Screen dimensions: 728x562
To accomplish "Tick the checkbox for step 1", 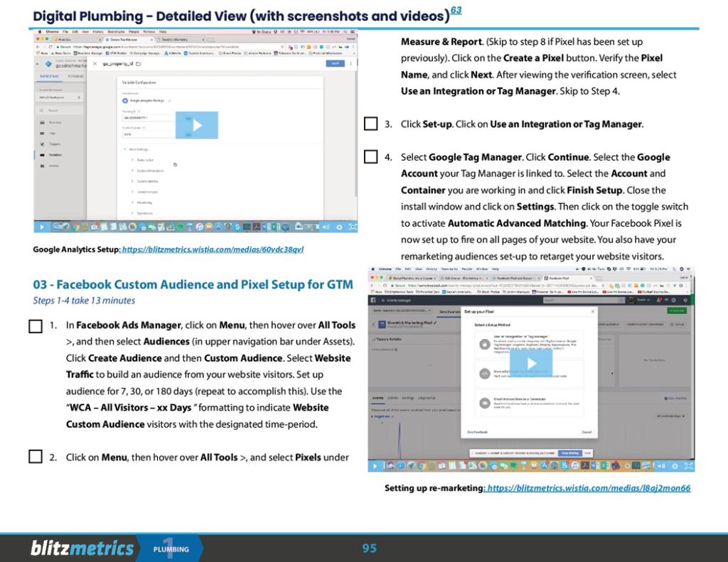I will pos(36,326).
